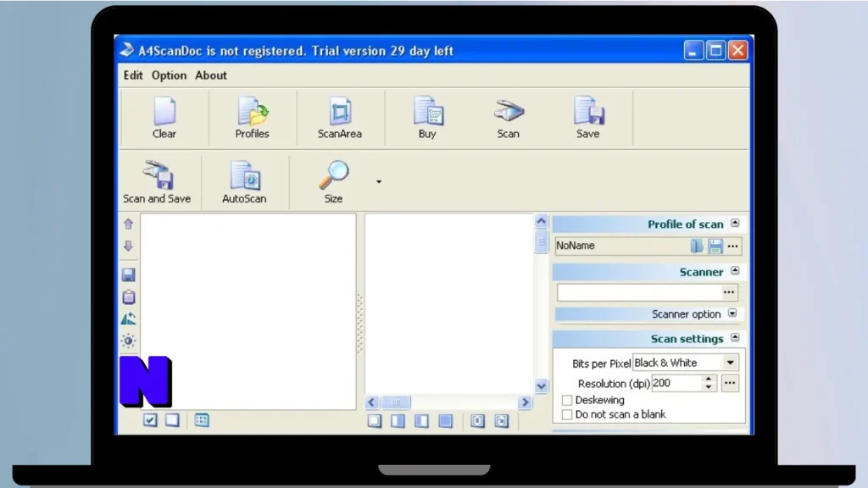Click the select-all checkmark icon below page list
The image size is (868, 488).
click(150, 420)
